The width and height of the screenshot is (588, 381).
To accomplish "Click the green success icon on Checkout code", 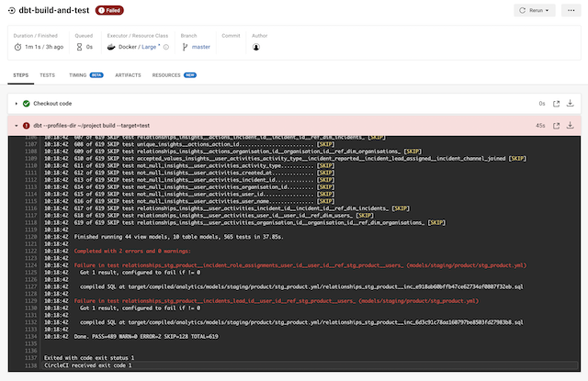I will pos(27,104).
